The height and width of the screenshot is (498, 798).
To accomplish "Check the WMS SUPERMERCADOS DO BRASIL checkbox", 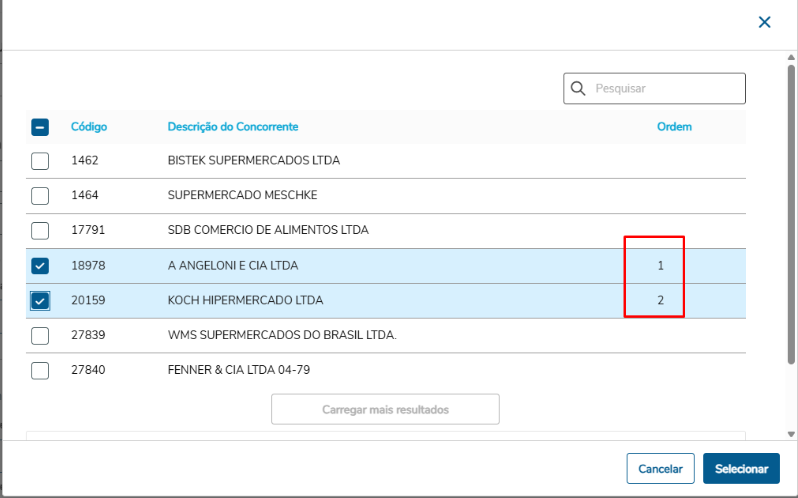I will tap(40, 335).
